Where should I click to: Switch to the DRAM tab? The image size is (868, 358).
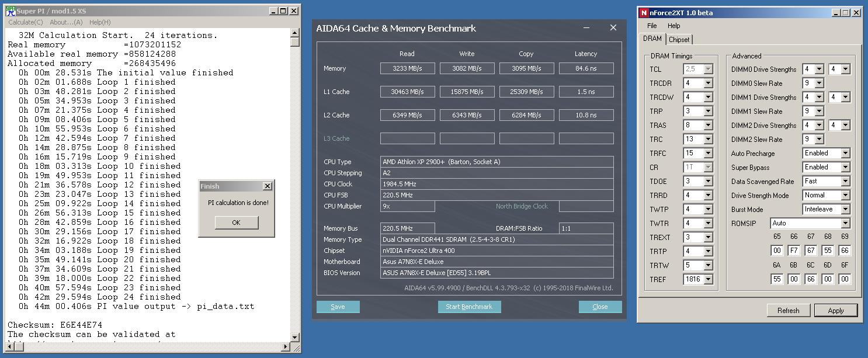(652, 39)
